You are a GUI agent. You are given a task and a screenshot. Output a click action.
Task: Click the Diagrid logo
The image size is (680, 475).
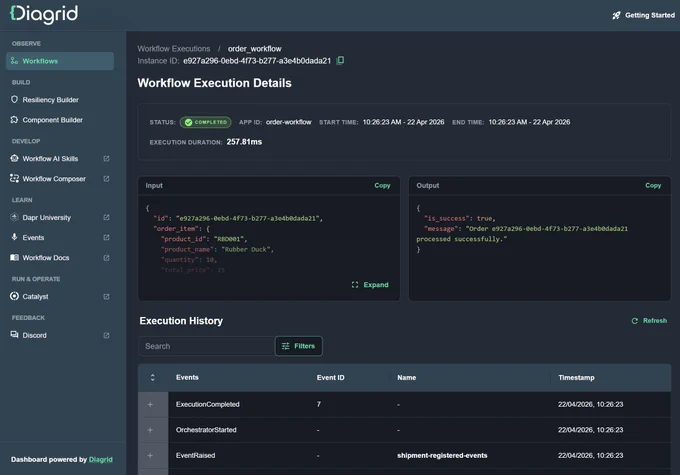[44, 14]
